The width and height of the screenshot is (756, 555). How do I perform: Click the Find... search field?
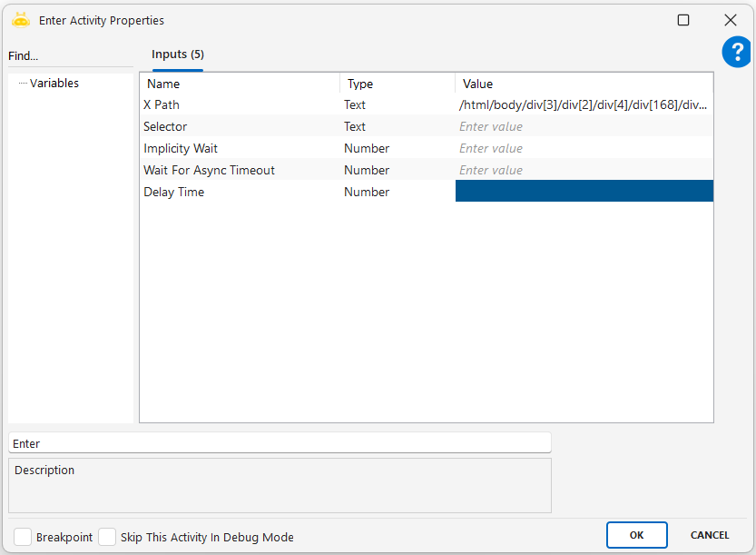[x=69, y=56]
